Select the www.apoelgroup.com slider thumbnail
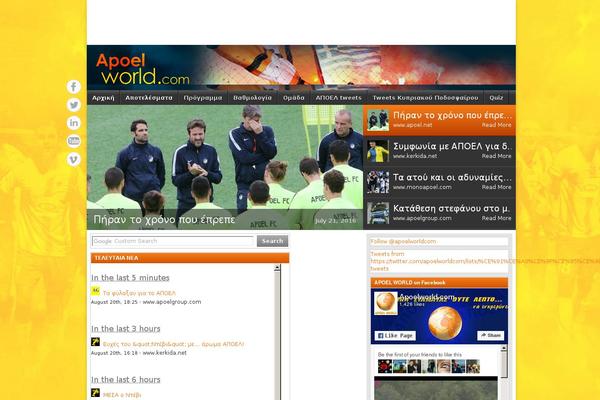The height and width of the screenshot is (400, 600). (x=378, y=213)
